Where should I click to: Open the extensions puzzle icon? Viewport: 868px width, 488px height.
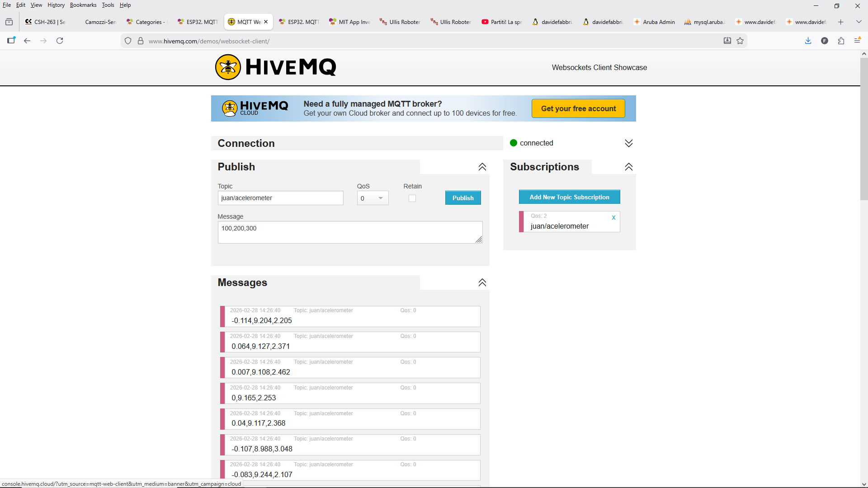click(841, 41)
